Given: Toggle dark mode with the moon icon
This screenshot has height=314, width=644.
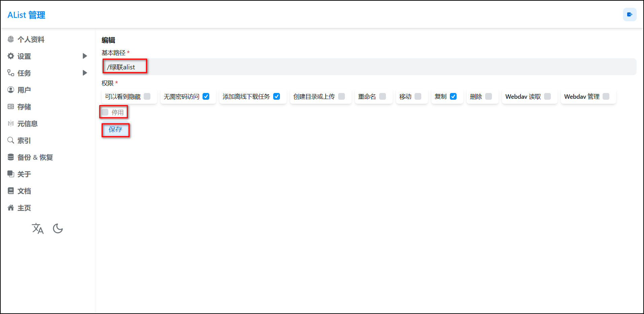Looking at the screenshot, I should (x=58, y=229).
